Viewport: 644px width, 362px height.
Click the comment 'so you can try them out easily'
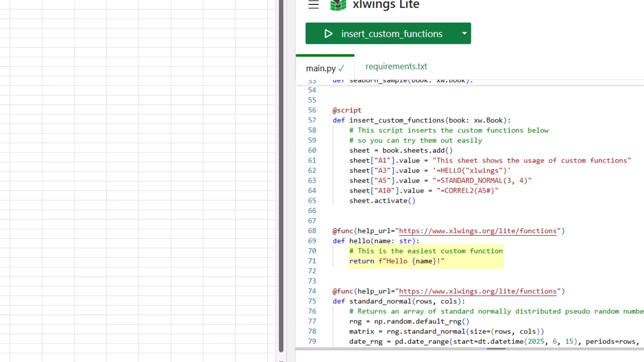pos(416,140)
